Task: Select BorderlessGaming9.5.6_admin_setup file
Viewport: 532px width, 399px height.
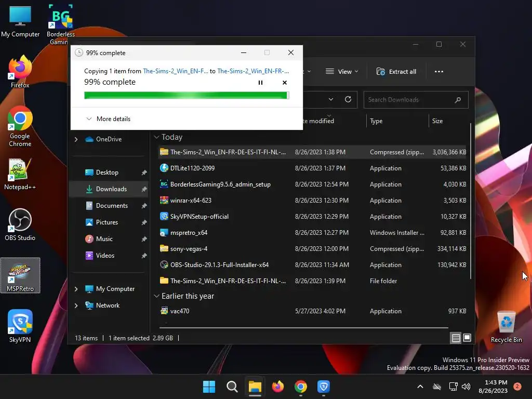Action: pyautogui.click(x=313, y=184)
